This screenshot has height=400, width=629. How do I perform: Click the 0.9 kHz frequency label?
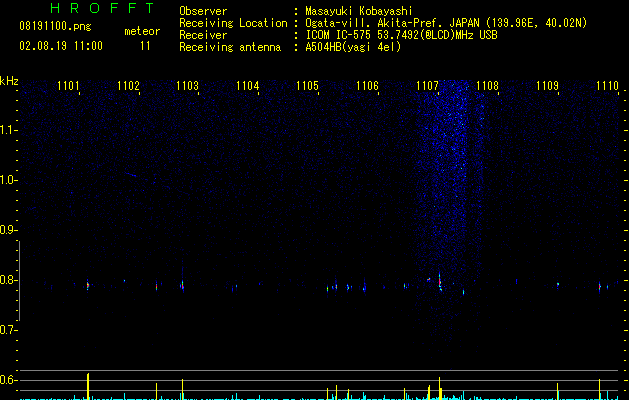click(x=8, y=230)
